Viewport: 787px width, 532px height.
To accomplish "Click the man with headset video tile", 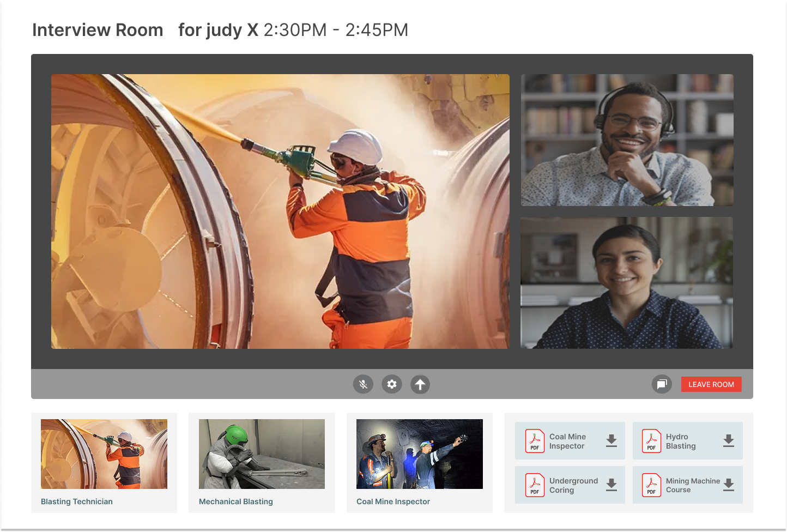I will 627,140.
